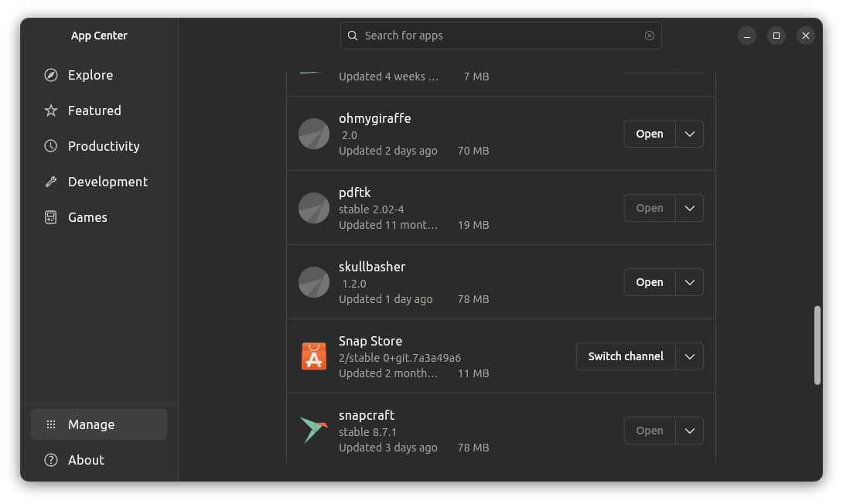Expand the pdftk options dropdown arrow

pyautogui.click(x=690, y=208)
